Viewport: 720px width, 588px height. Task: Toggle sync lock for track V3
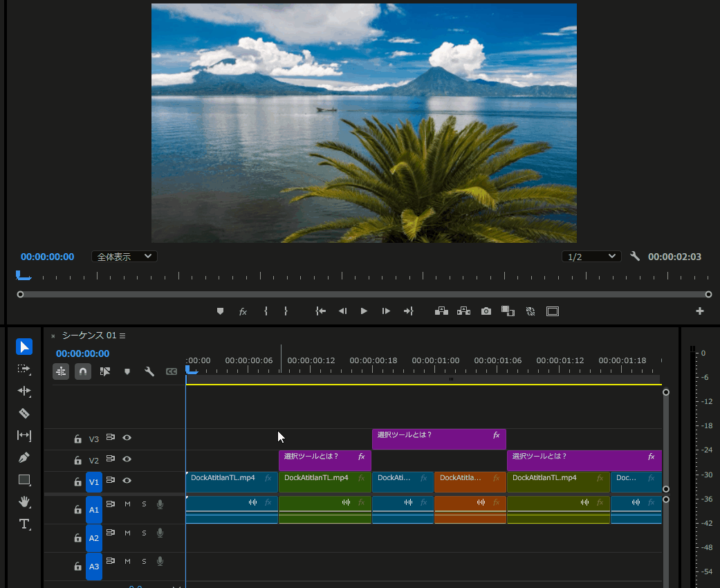point(110,437)
